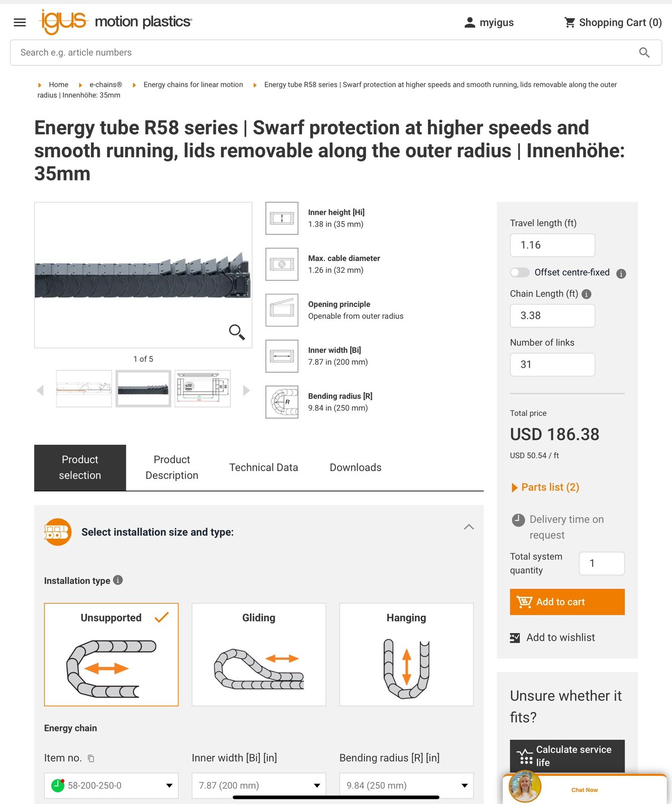This screenshot has width=672, height=804.
Task: Show next product image with right arrow
Action: click(246, 390)
